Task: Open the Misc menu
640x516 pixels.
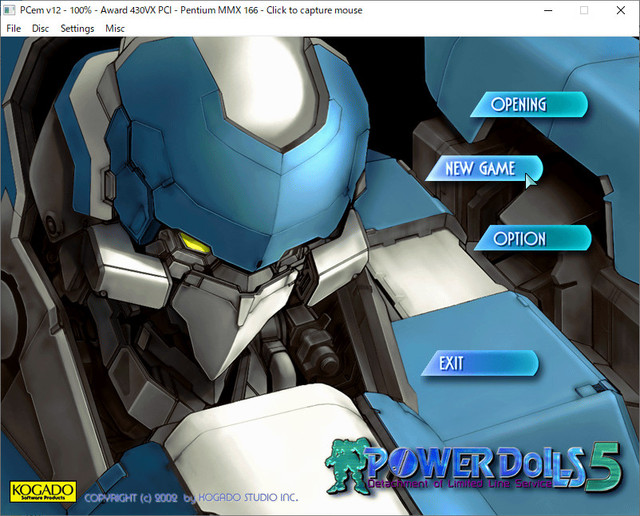Action: tap(115, 28)
